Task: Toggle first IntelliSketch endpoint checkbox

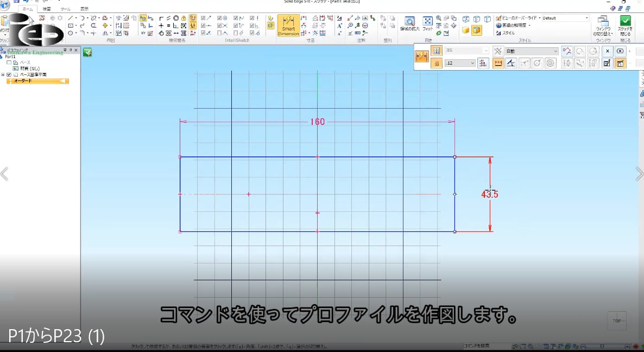Action: tap(203, 18)
